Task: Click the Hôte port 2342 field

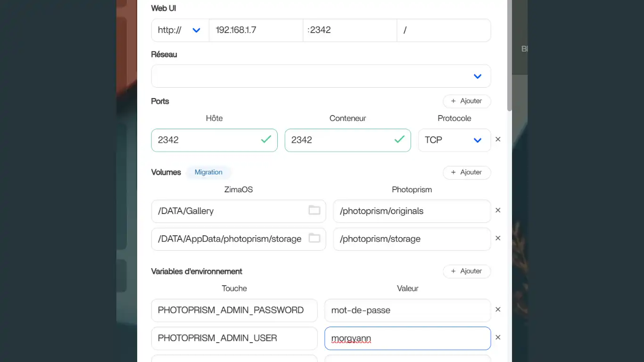Action: coord(207,140)
